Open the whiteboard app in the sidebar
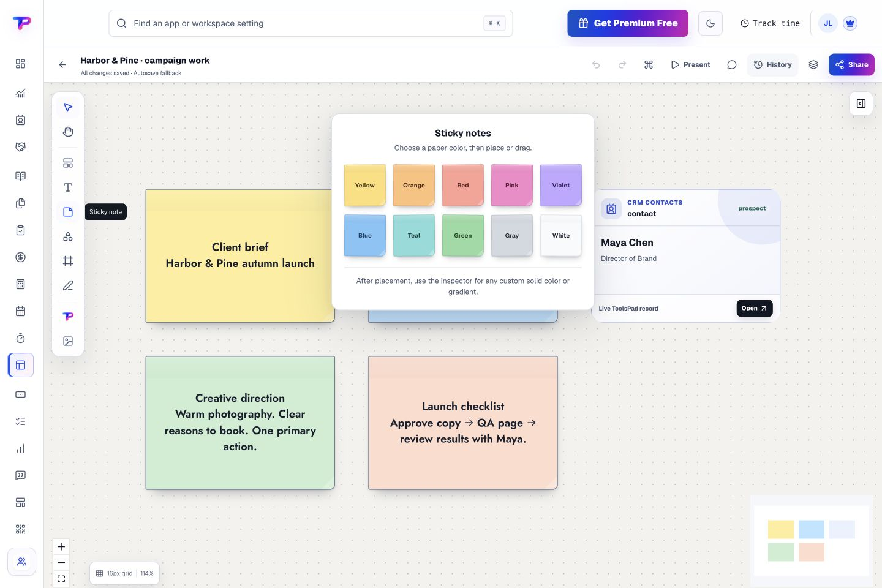 point(21,365)
